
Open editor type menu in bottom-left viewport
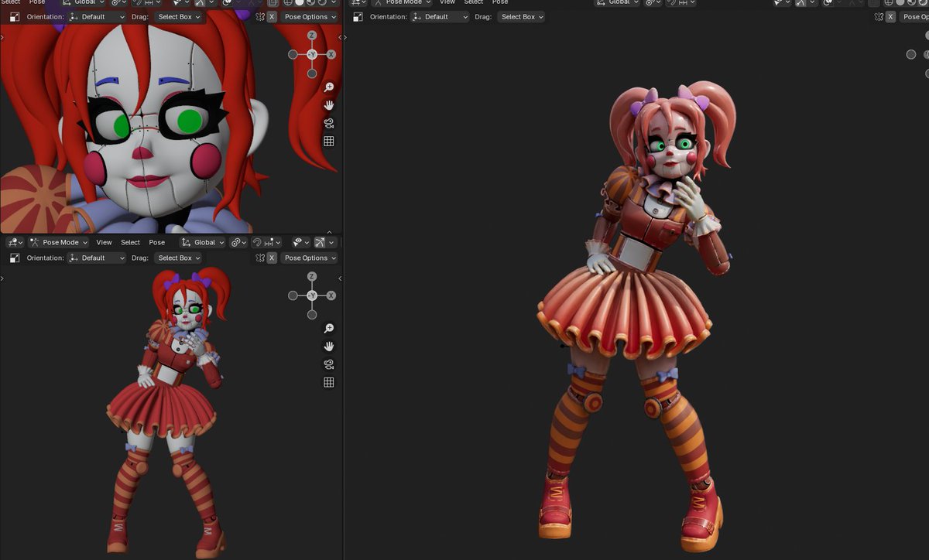pyautogui.click(x=15, y=242)
